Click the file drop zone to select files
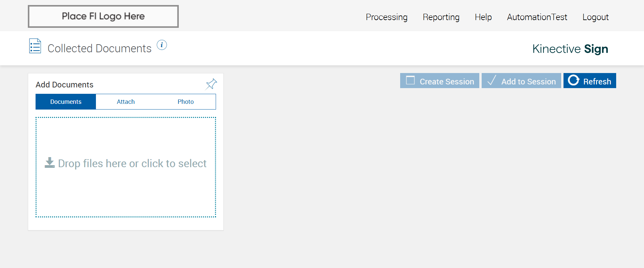 pos(126,188)
